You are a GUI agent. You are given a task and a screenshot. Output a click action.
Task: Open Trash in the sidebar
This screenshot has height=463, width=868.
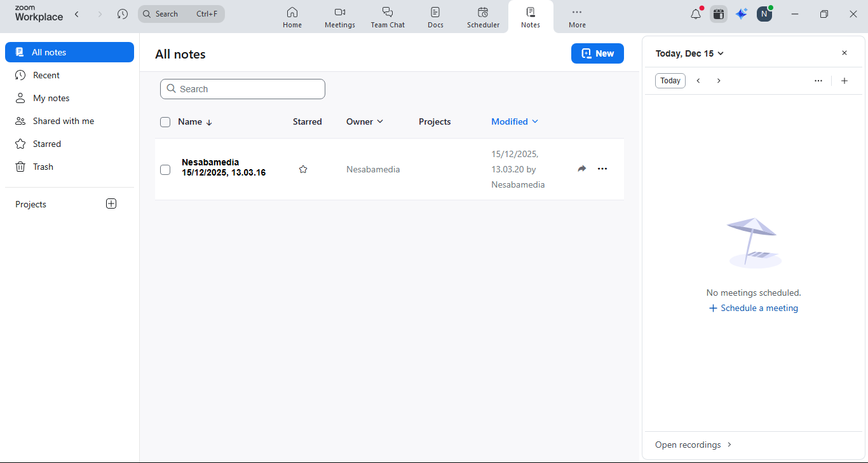coord(43,167)
